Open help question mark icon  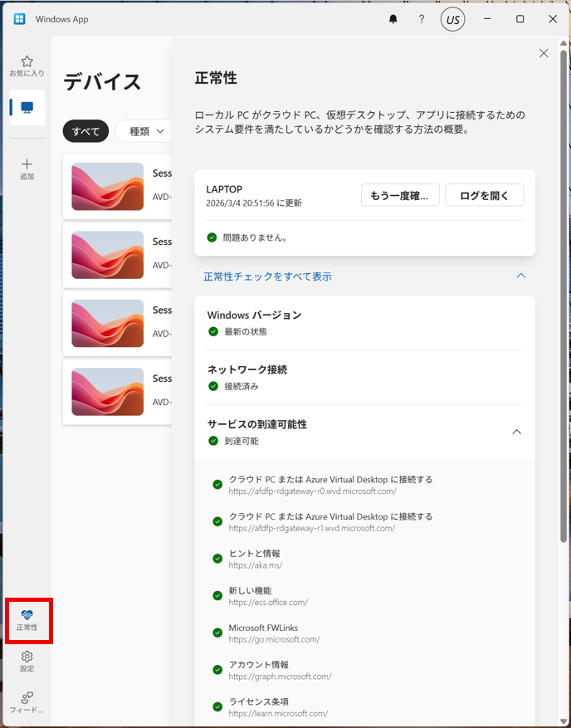(x=422, y=19)
